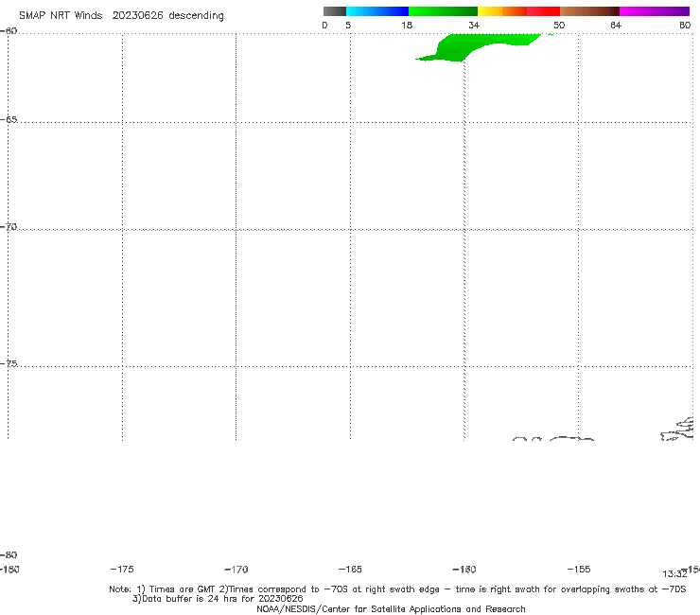The image size is (700, 615).
Task: Click the colorbar label 18
Action: coord(407,25)
